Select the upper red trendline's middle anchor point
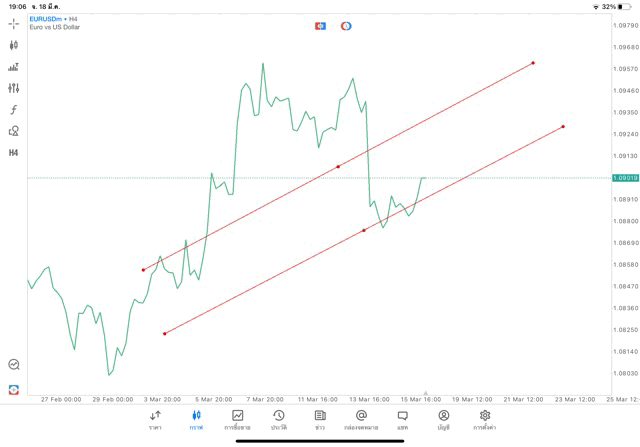The image size is (640, 447). click(x=338, y=166)
